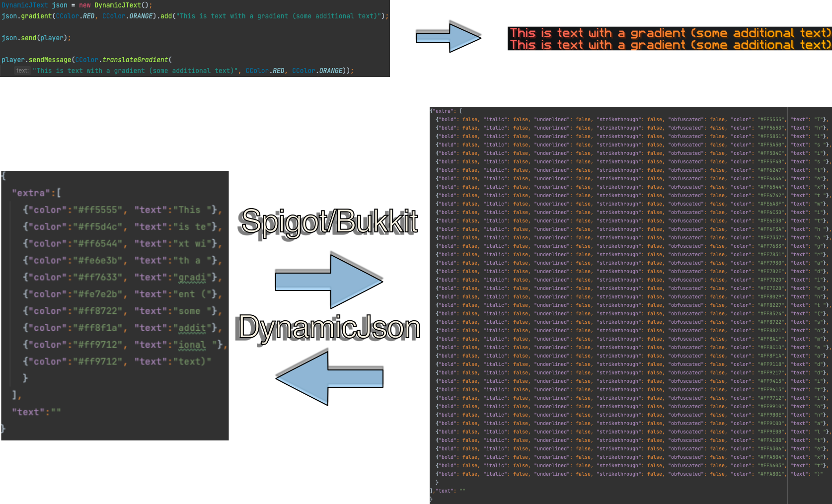Click the {"extra": [ line in the verbose JSON
This screenshot has height=504, width=832.
coord(446,111)
